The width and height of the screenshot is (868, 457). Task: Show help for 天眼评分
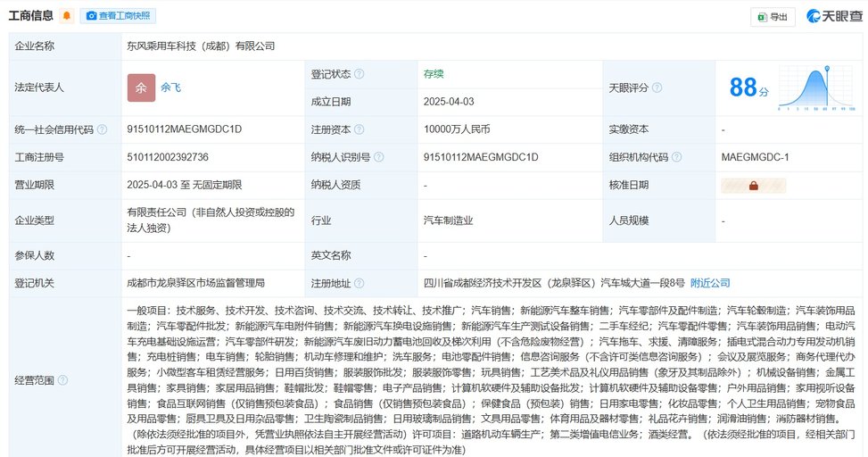coord(657,87)
